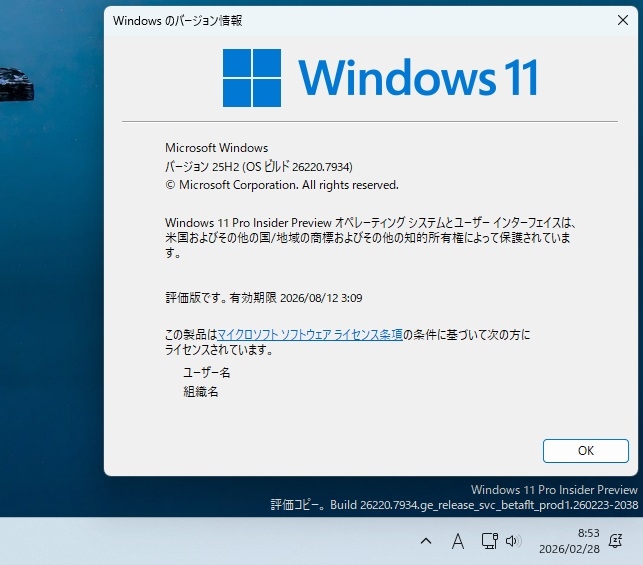Open clock showing 8:53 2026/02/28

(x=569, y=541)
